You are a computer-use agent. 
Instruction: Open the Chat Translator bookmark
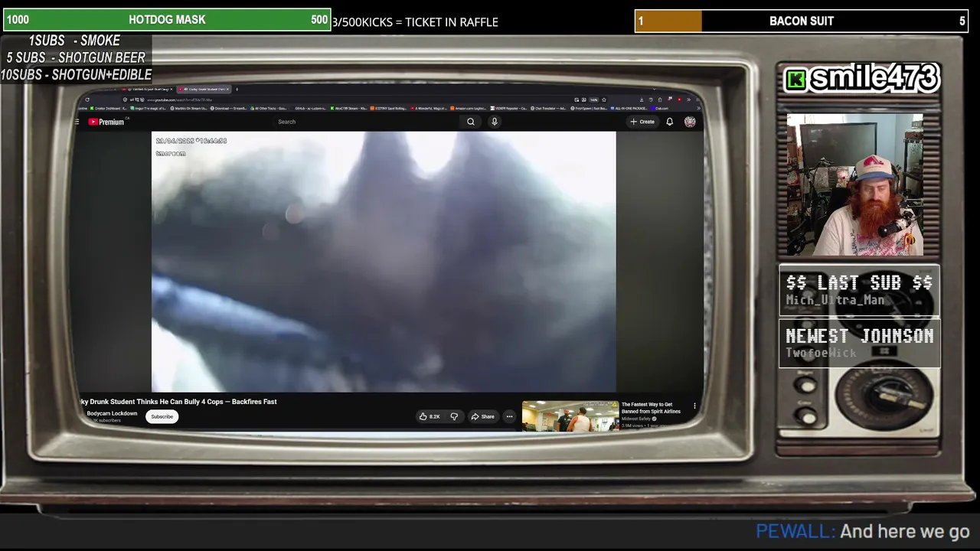pos(549,108)
